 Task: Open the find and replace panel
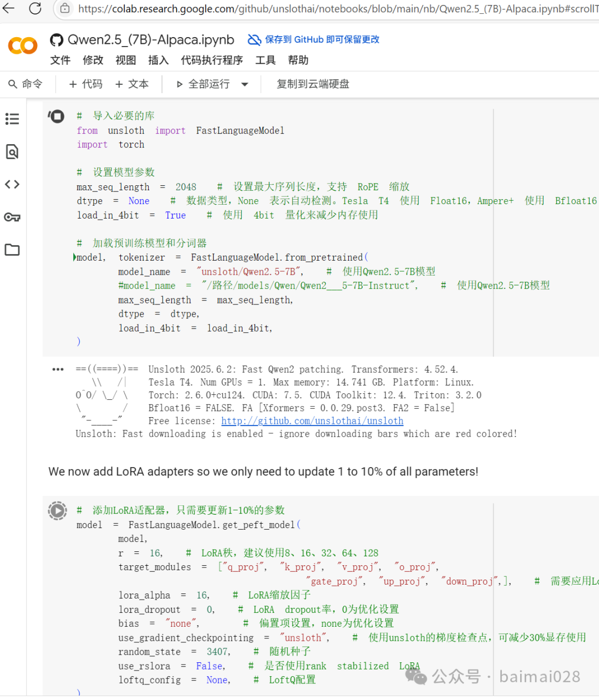click(12, 151)
